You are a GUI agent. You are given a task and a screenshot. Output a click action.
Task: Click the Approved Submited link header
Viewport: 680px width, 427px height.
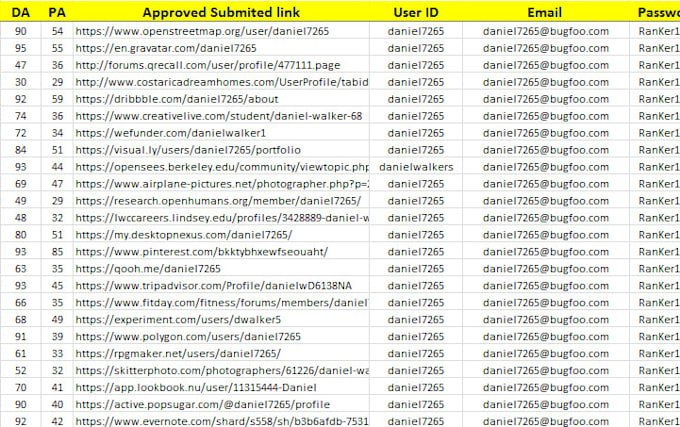coord(221,12)
